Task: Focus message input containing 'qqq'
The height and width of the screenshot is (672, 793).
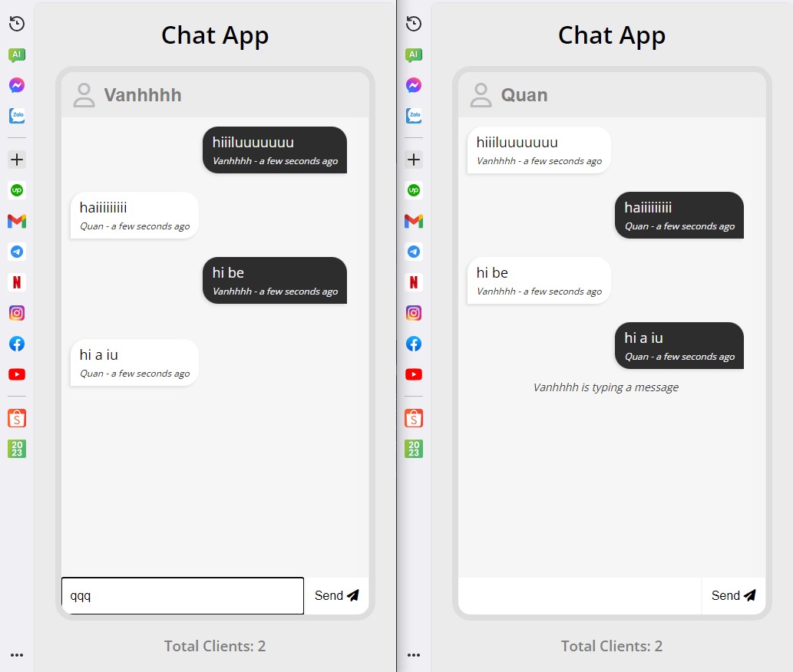Action: tap(183, 596)
